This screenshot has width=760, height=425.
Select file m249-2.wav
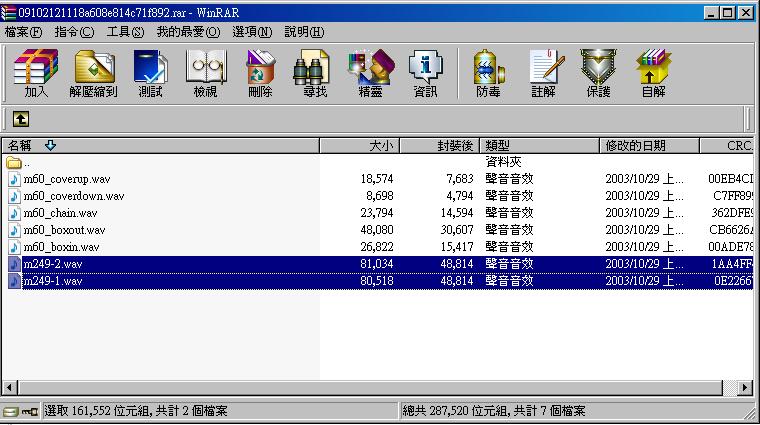click(53, 264)
